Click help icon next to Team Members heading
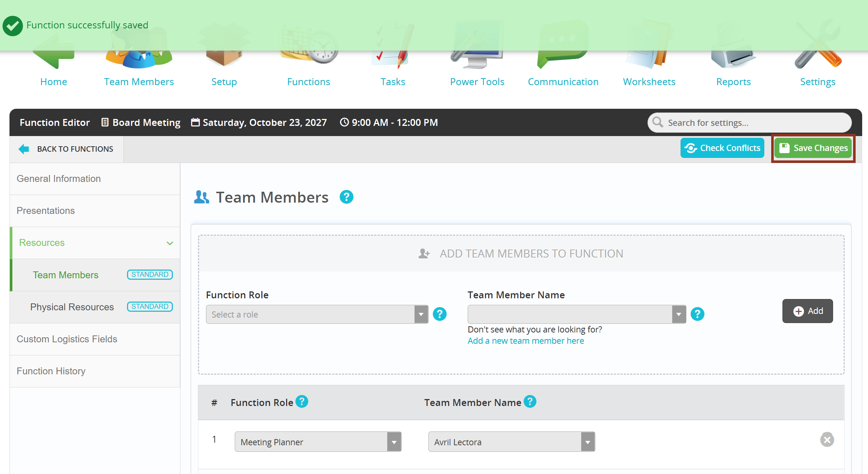This screenshot has height=474, width=868. (346, 197)
